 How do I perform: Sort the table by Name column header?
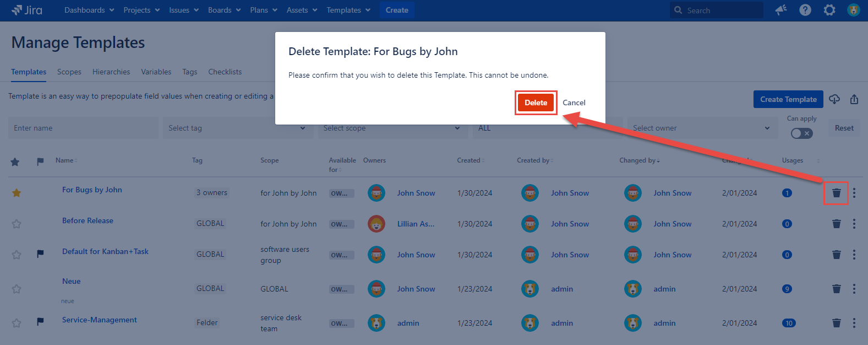click(65, 160)
